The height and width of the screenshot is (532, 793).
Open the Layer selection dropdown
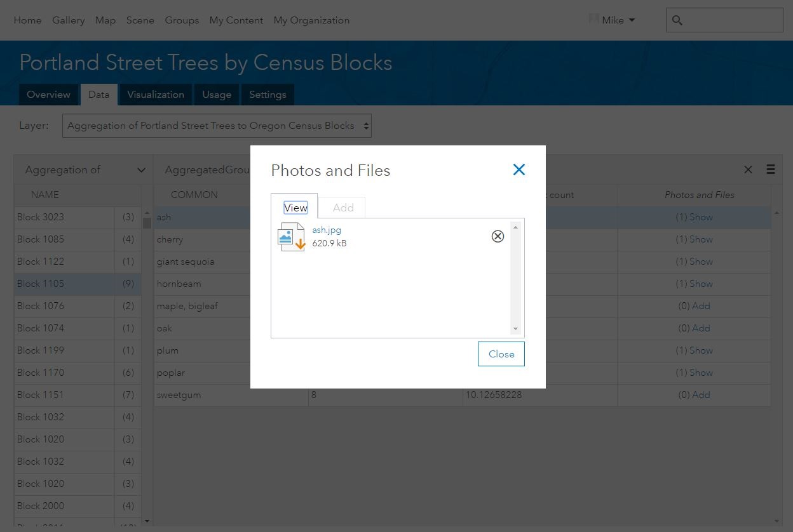coord(217,126)
